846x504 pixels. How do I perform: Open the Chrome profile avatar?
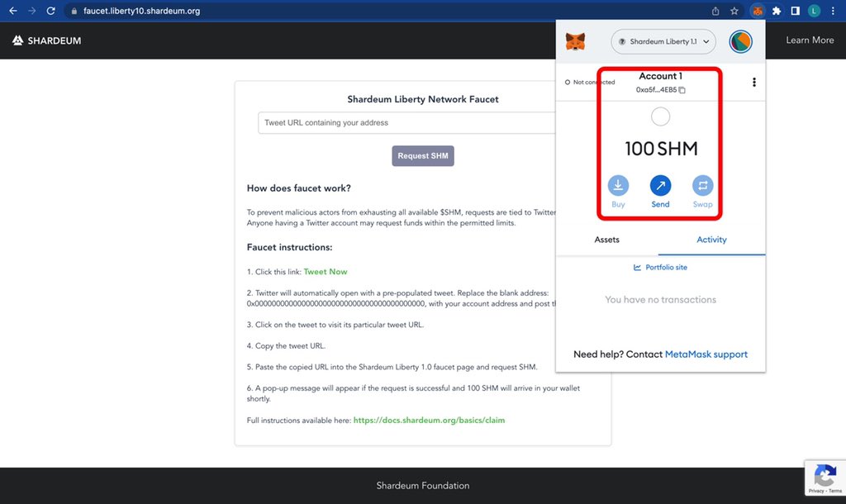tap(814, 11)
